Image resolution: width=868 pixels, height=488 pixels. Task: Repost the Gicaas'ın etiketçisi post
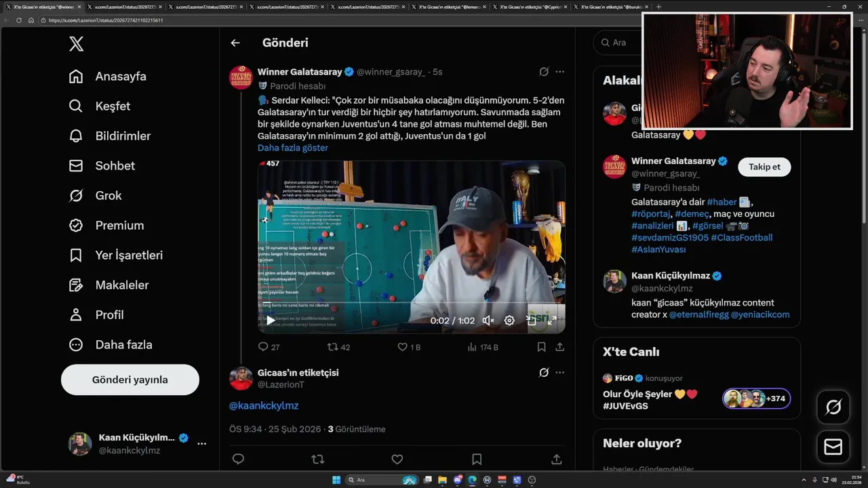317,460
